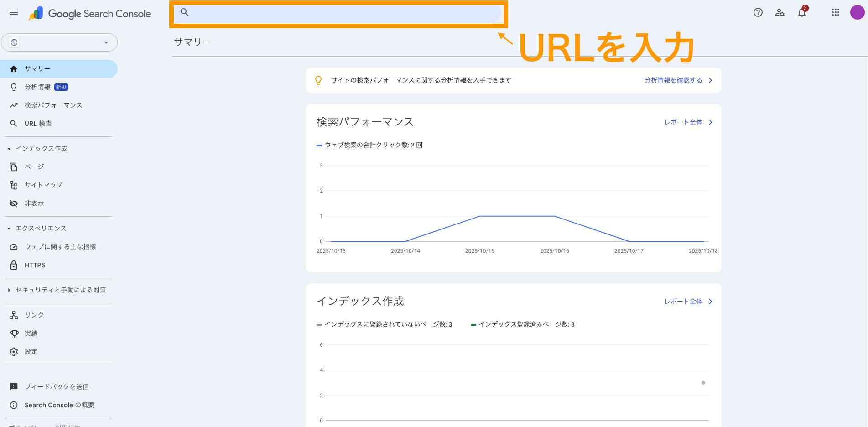Screen dimensions: 868x427
Task: Click the feedback icon beside フィードバックを送信
Action: tap(14, 387)
